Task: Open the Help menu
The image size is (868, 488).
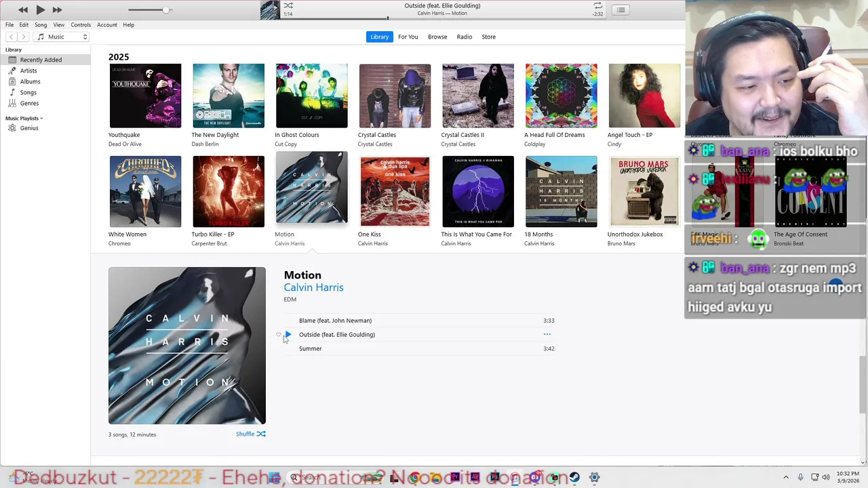Action: [128, 24]
